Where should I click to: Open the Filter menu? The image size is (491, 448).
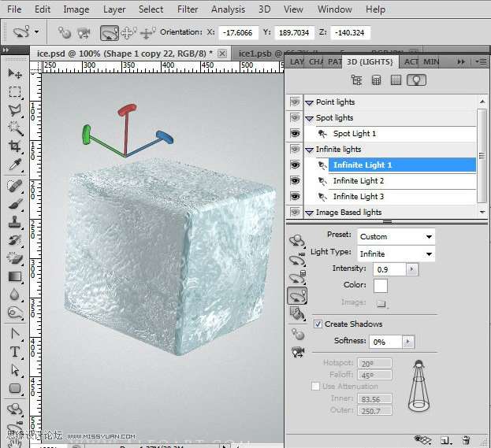tap(188, 9)
